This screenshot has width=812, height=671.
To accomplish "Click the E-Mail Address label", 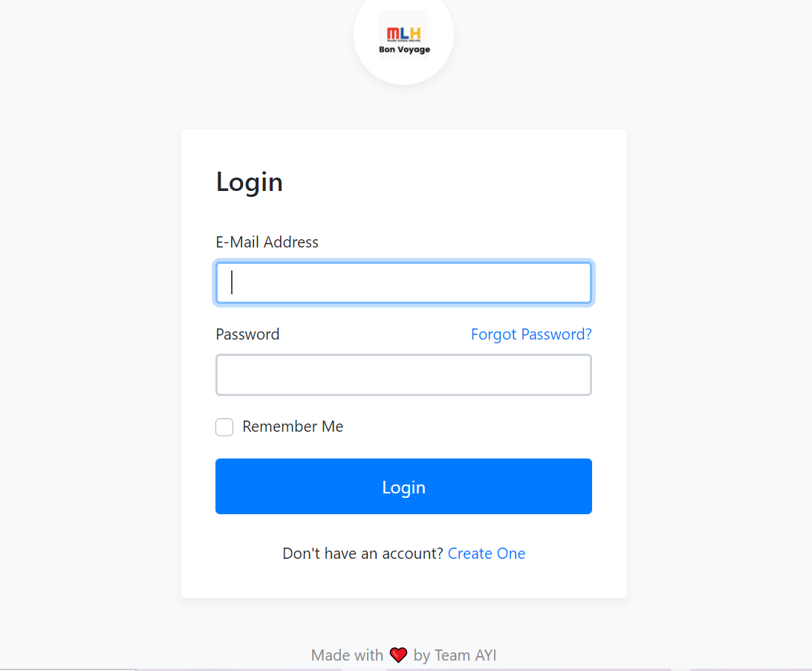I will [267, 242].
